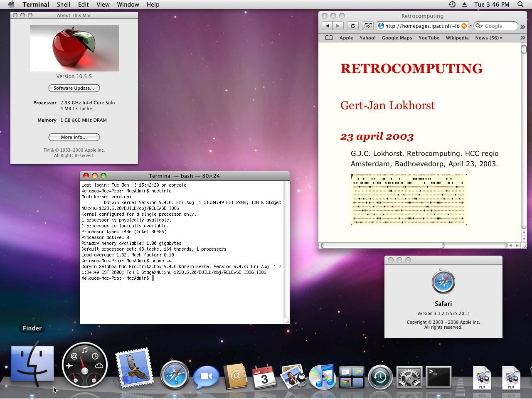Open the Wikipedia bookmark
The image size is (532, 399).
457,38
